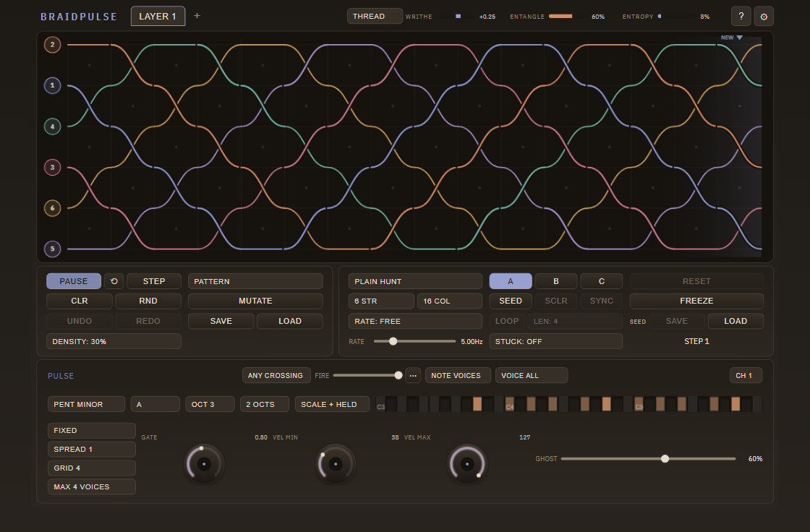Viewport: 810px width, 532px height.
Task: Click the VEL MAX knob
Action: click(467, 464)
